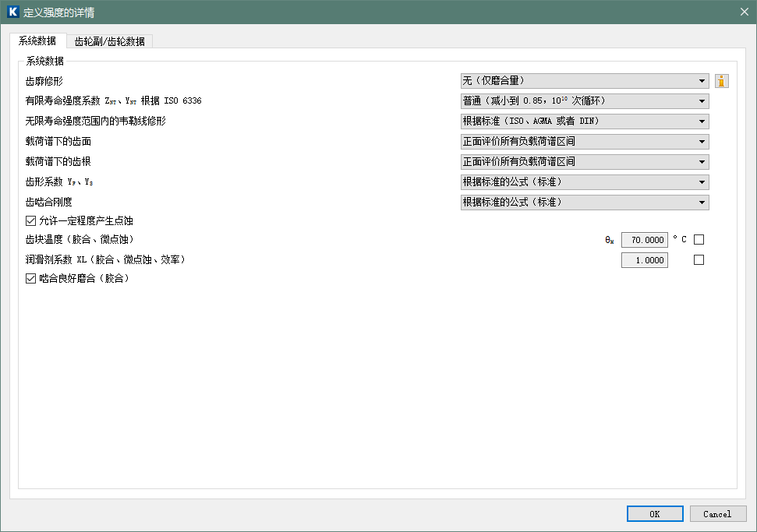This screenshot has width=757, height=532.
Task: Expand the 载荷谱下的齿面 dropdown
Action: coord(585,142)
